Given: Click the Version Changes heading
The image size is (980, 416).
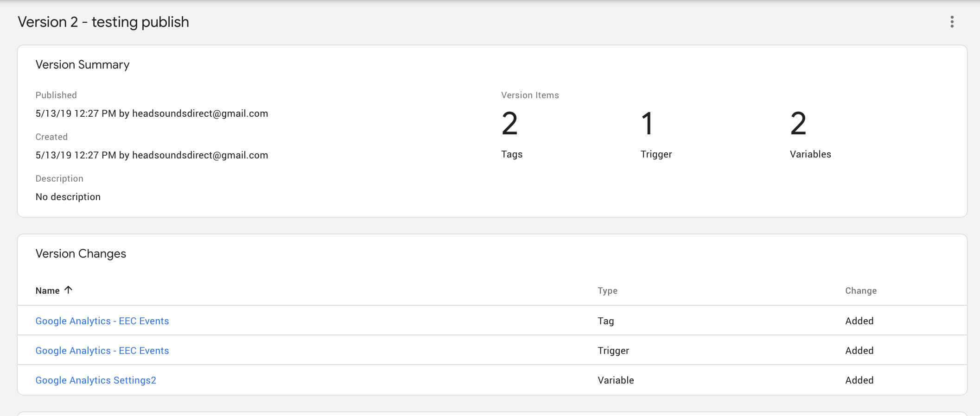Looking at the screenshot, I should tap(81, 254).
